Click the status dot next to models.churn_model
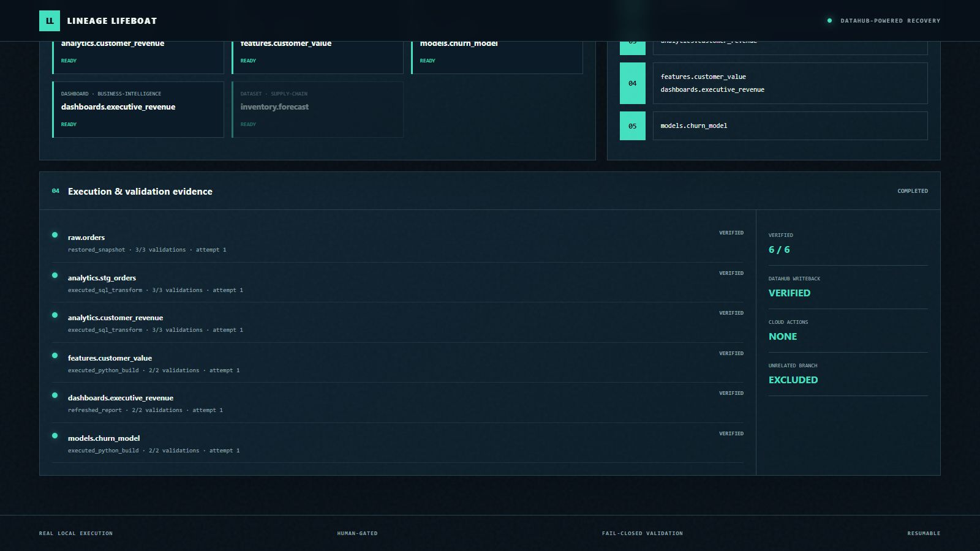Screen dimensions: 980x551 pyautogui.click(x=55, y=436)
